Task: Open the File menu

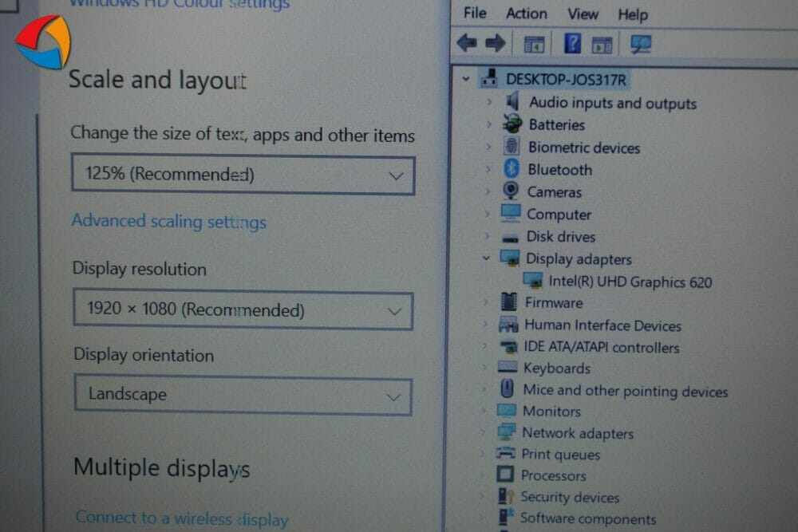Action: 475,13
